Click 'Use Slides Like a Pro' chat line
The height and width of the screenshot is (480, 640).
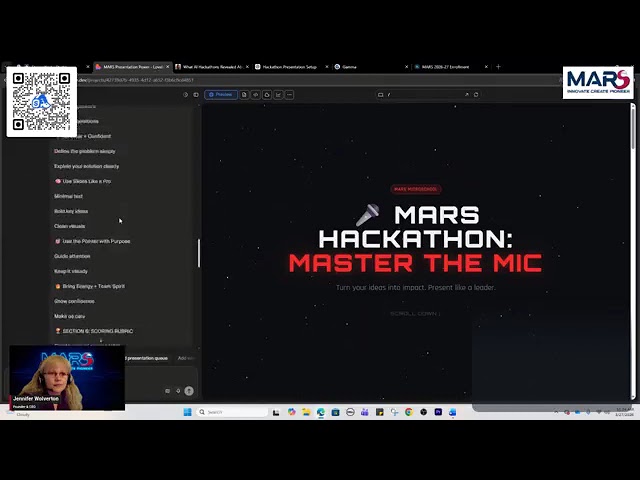coord(83,181)
